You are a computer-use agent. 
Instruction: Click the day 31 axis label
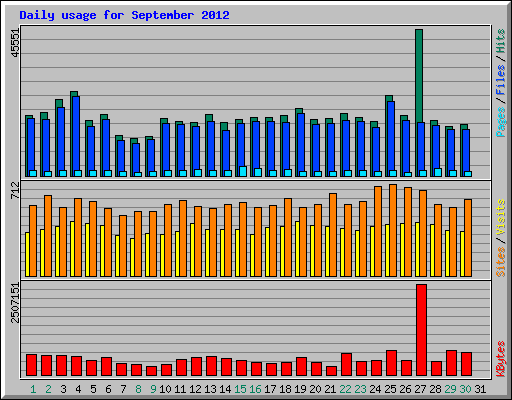pyautogui.click(x=480, y=389)
